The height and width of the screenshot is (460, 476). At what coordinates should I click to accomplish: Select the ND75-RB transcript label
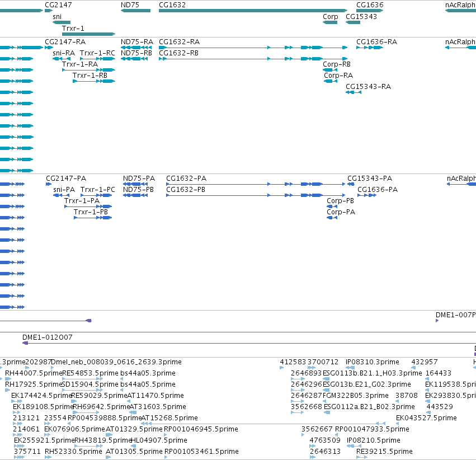point(136,53)
